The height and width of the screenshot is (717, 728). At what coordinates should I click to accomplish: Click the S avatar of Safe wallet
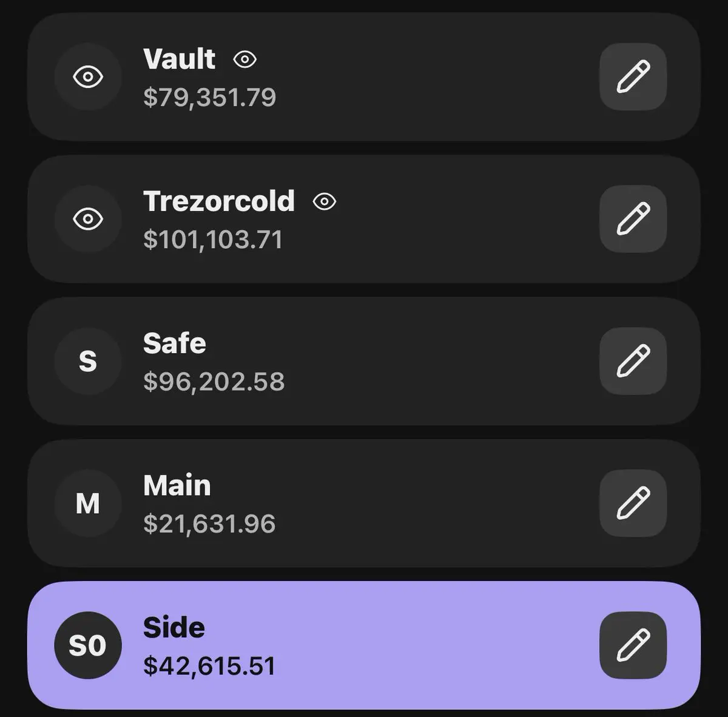click(88, 361)
